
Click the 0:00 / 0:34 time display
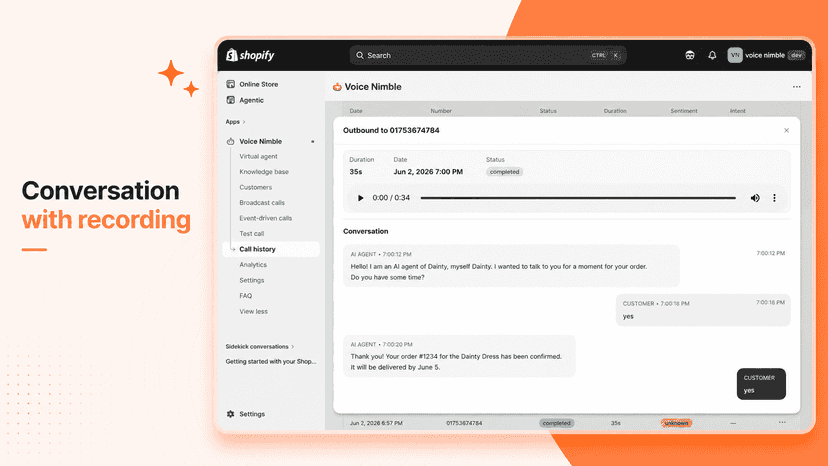(x=391, y=198)
